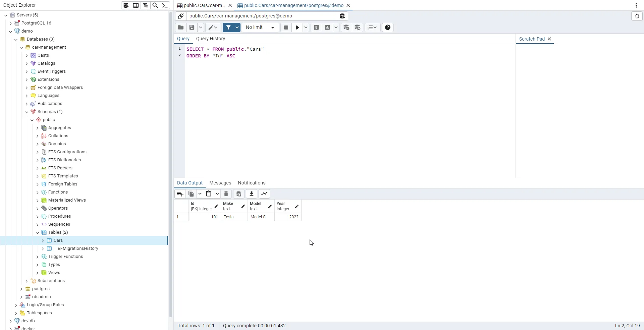644x330 pixels.
Task: Click the Explain query E icon
Action: [x=316, y=27]
